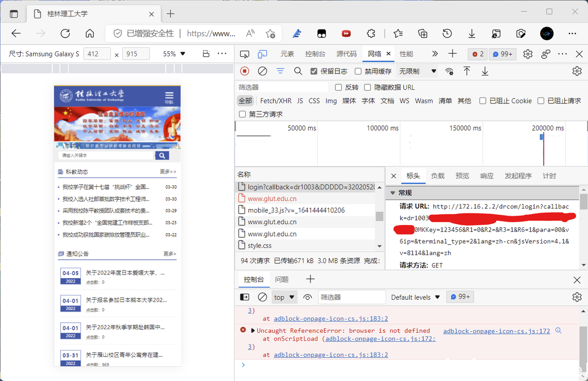Switch to 性能 tab
Screen dimensions: 588x381
click(406, 54)
